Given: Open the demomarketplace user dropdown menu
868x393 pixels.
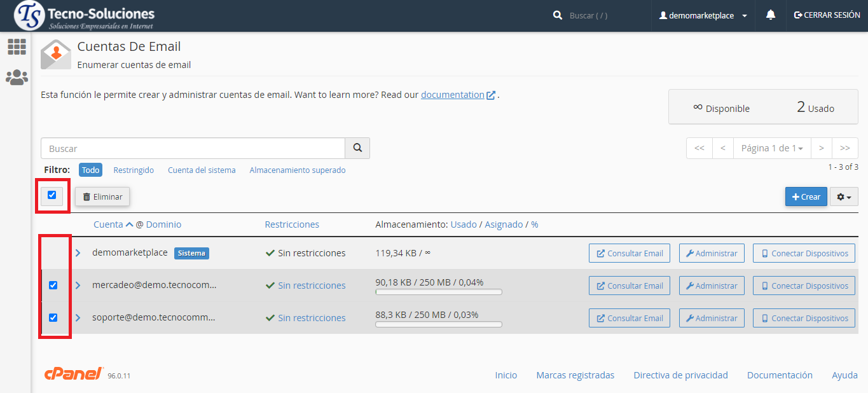Looking at the screenshot, I should (703, 15).
